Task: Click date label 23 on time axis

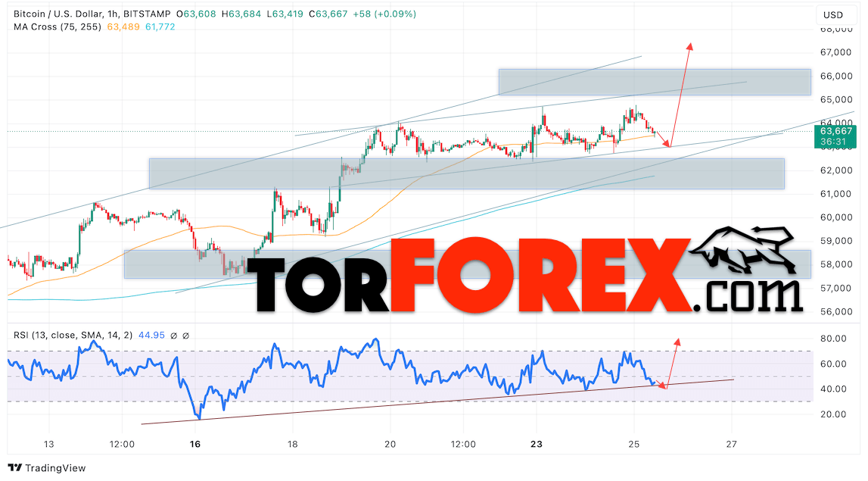Action: click(x=536, y=444)
